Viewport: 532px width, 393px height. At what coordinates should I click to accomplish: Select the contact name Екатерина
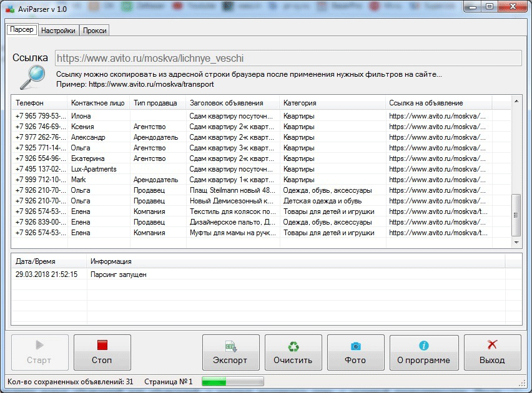tap(88, 158)
